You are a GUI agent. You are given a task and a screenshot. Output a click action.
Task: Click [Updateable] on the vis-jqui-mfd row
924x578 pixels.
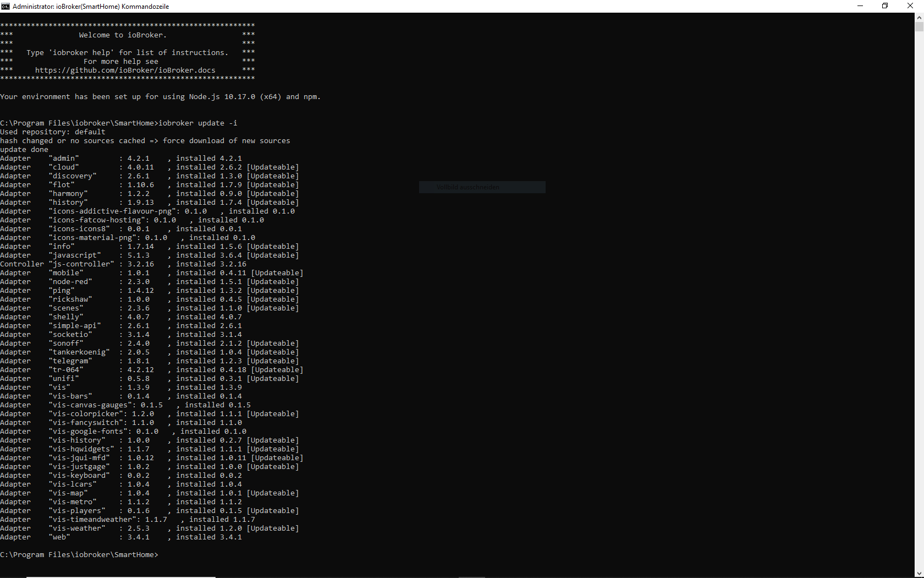point(277,458)
